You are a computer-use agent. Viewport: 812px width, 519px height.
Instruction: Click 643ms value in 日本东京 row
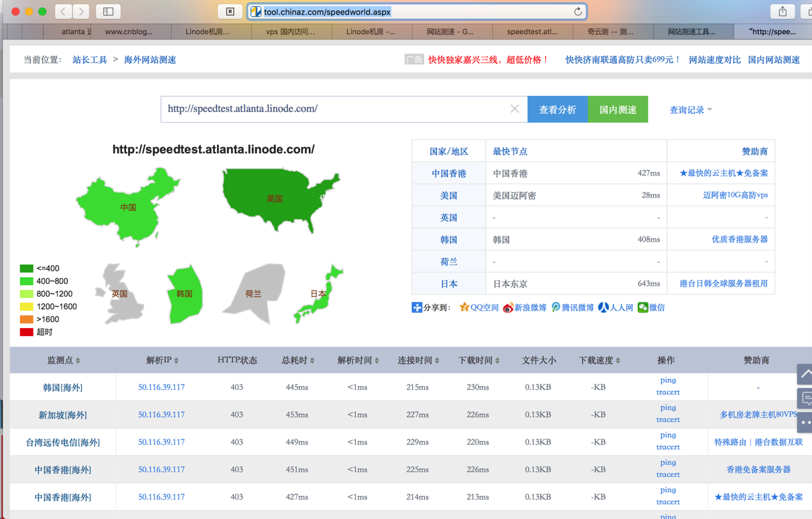pyautogui.click(x=649, y=284)
